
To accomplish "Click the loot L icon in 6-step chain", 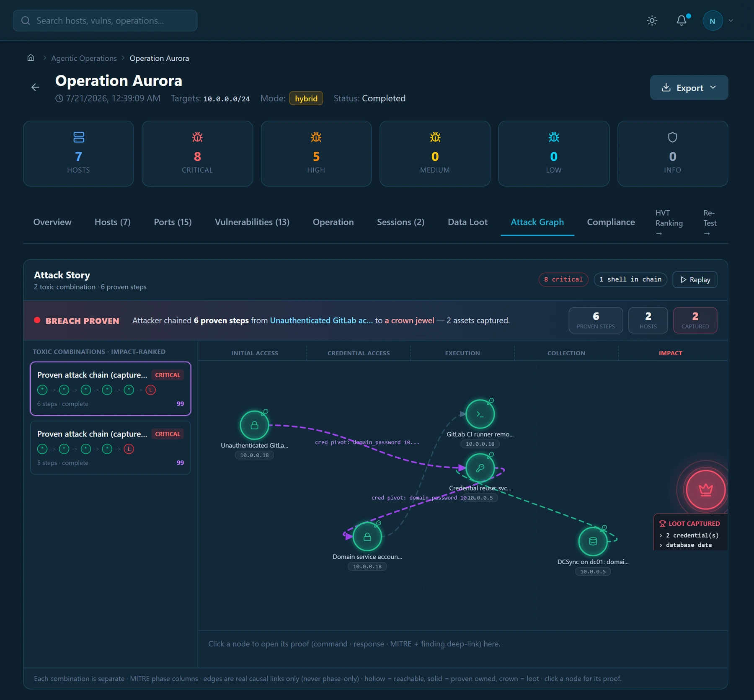I will [x=151, y=390].
